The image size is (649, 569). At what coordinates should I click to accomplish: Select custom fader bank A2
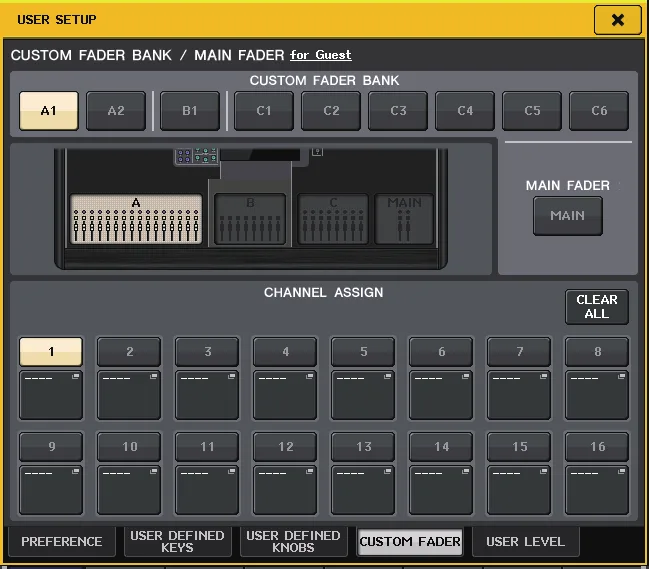[x=116, y=111]
